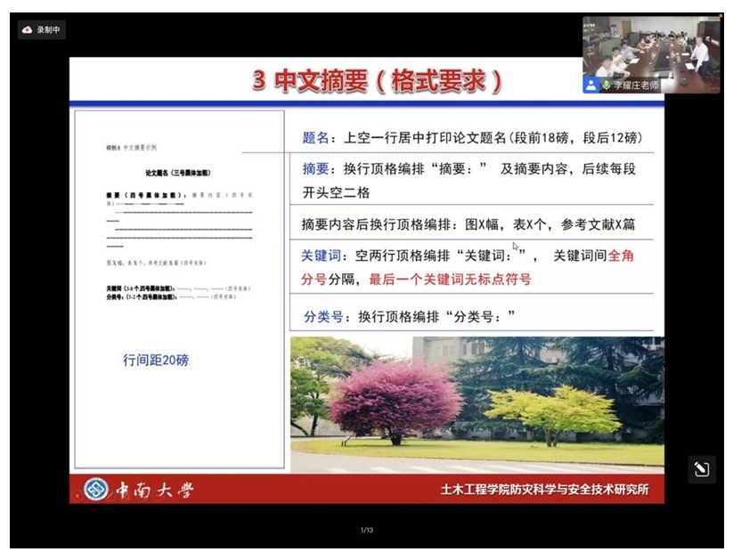This screenshot has height=560, width=733.
Task: Click the cloud recording status icon
Action: point(27,29)
